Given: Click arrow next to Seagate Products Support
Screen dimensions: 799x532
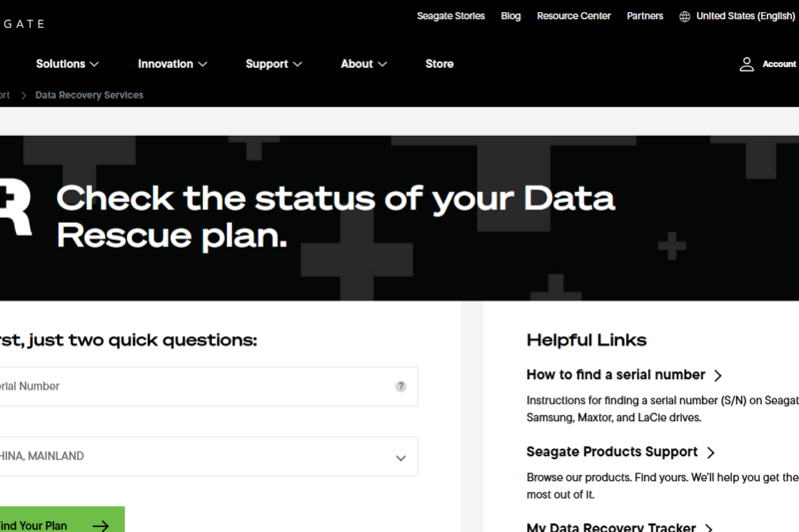Looking at the screenshot, I should pyautogui.click(x=711, y=452).
